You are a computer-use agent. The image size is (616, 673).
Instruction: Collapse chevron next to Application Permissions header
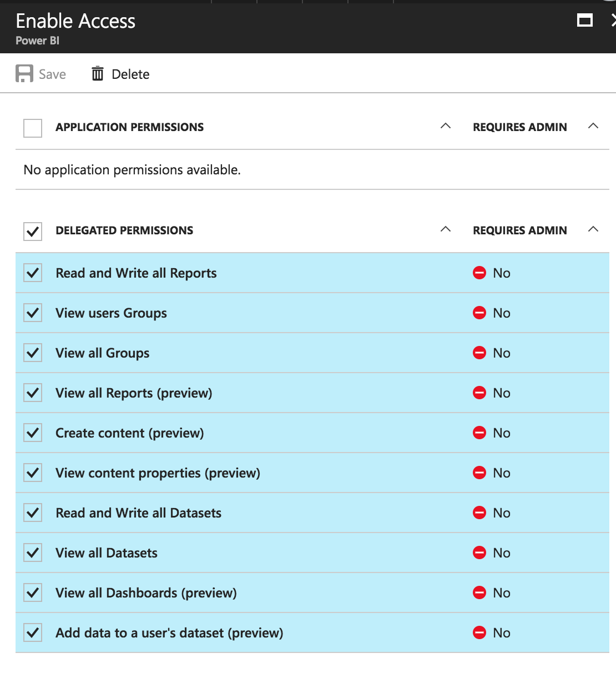click(x=446, y=126)
